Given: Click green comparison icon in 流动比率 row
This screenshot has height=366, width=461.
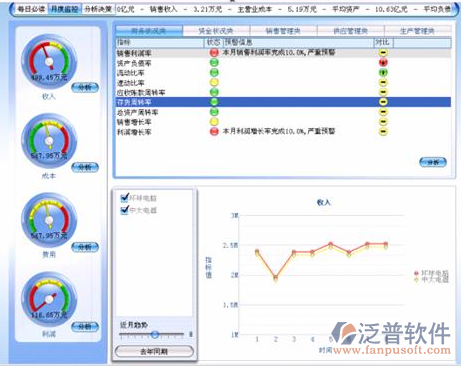Looking at the screenshot, I should pos(383,72).
